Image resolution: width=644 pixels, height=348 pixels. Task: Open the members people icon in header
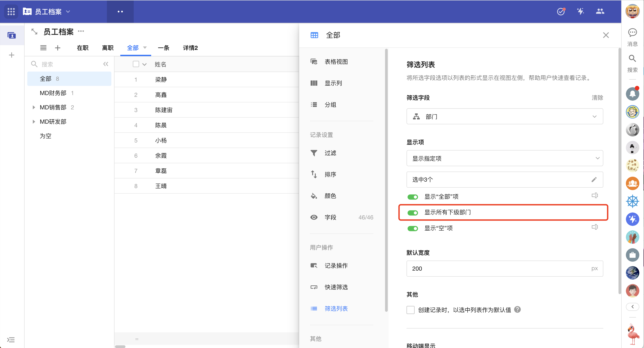click(x=600, y=11)
